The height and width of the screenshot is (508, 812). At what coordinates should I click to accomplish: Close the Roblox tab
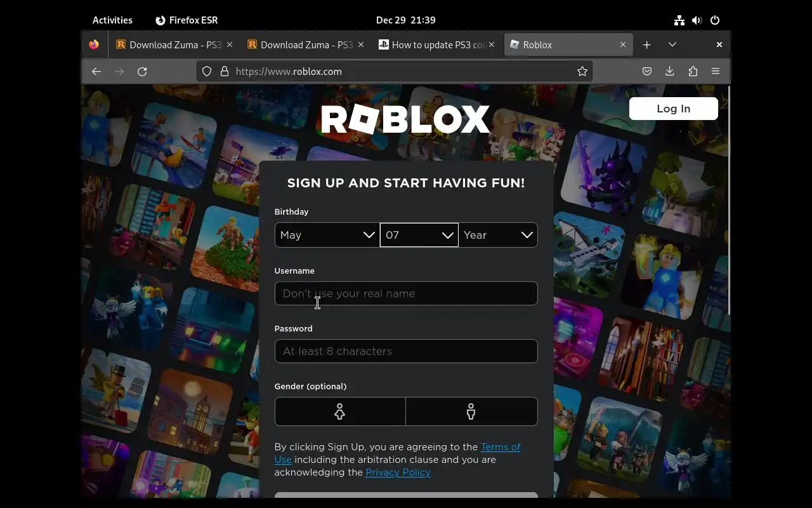click(x=623, y=45)
